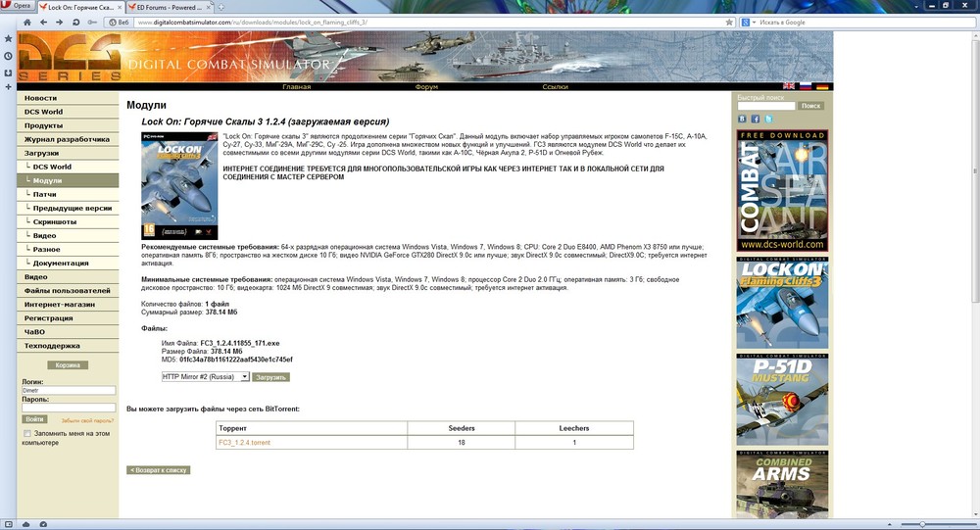This screenshot has width=980, height=530.
Task: Open Файлы пользователей menu item
Action: point(69,291)
